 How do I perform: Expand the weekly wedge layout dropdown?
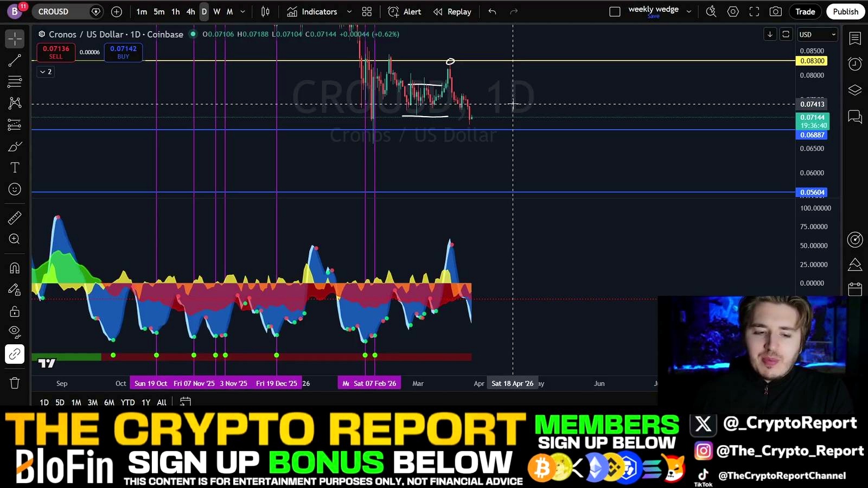tap(689, 11)
